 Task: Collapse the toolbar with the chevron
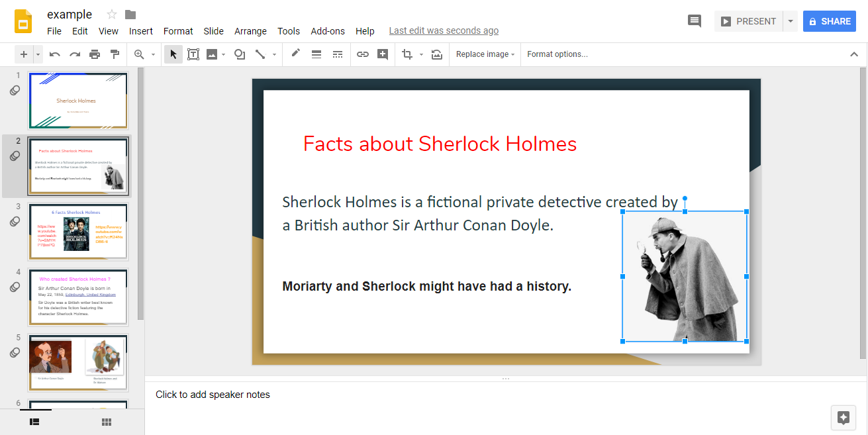pos(854,54)
